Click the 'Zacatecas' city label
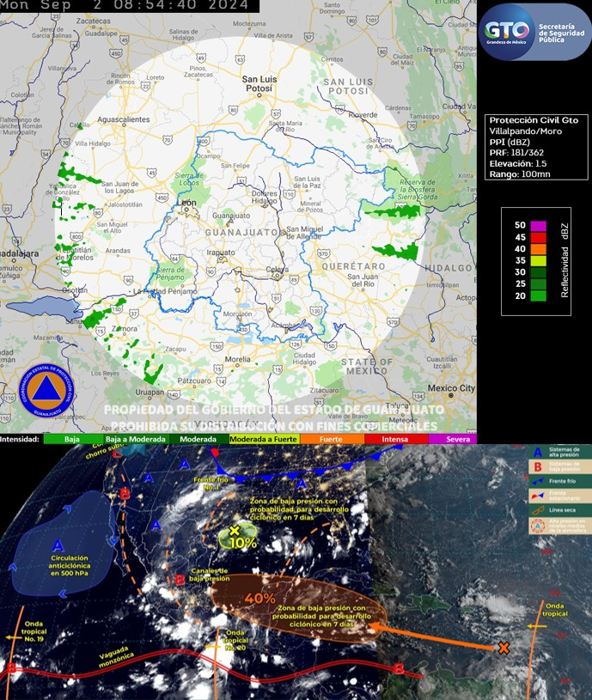Image resolution: width=592 pixels, height=700 pixels. tap(93, 21)
